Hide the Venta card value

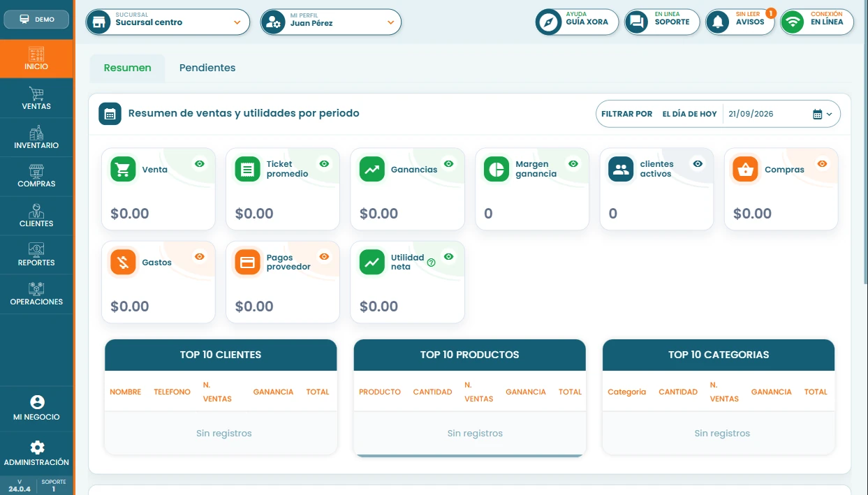pyautogui.click(x=200, y=164)
